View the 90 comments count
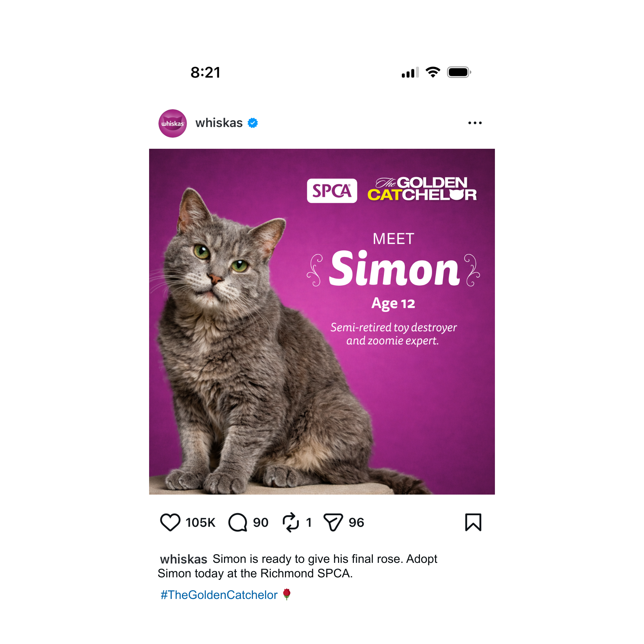The height and width of the screenshot is (644, 644). coord(261,523)
